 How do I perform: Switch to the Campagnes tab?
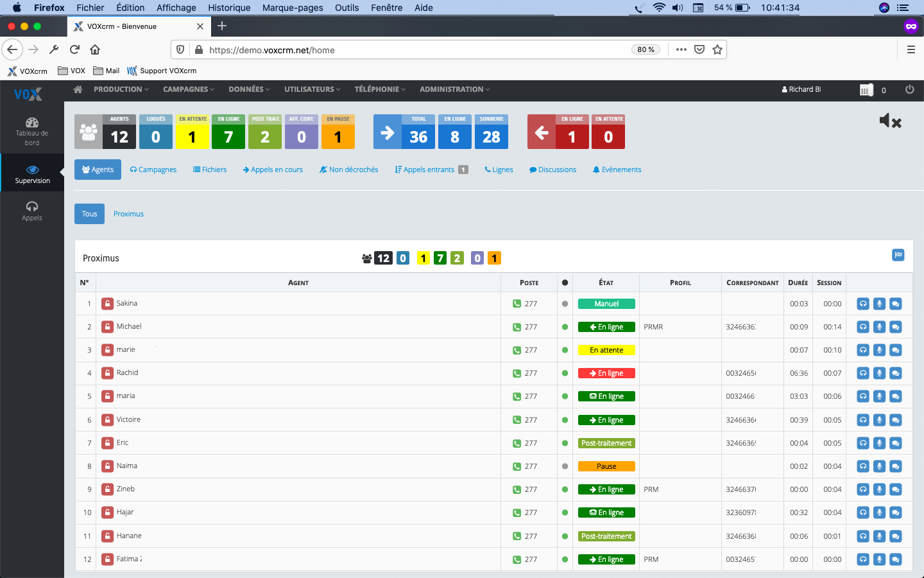tap(153, 170)
